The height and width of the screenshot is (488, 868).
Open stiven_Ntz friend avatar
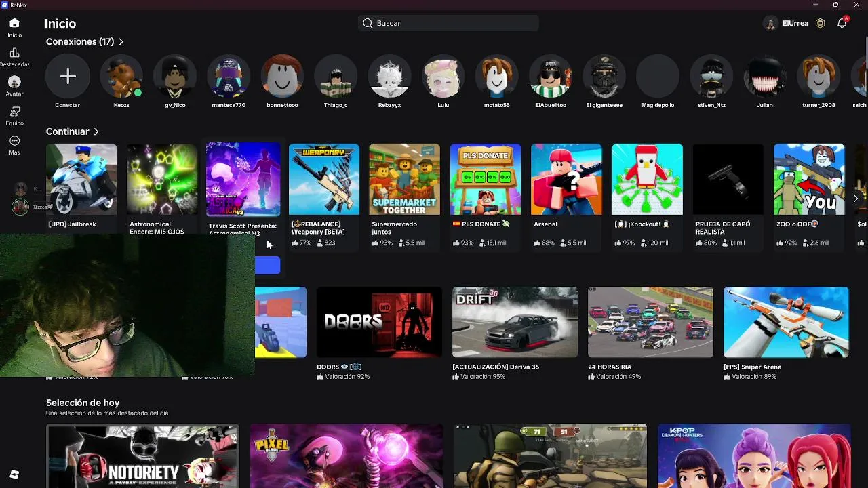[x=711, y=77]
